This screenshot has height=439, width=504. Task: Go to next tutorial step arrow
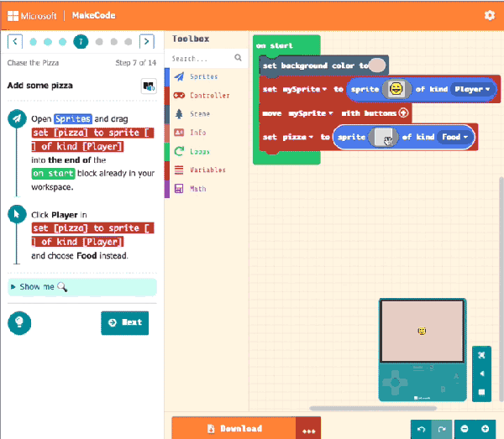[x=146, y=41]
